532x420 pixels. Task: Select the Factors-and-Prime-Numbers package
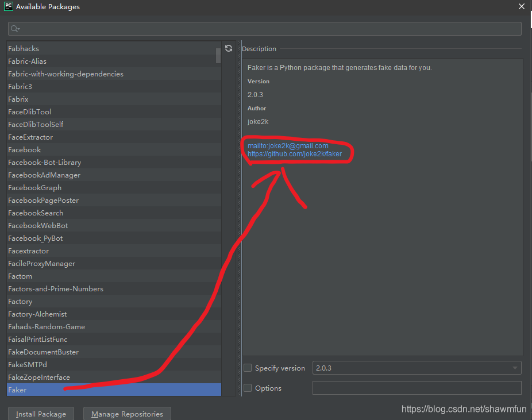coord(114,288)
